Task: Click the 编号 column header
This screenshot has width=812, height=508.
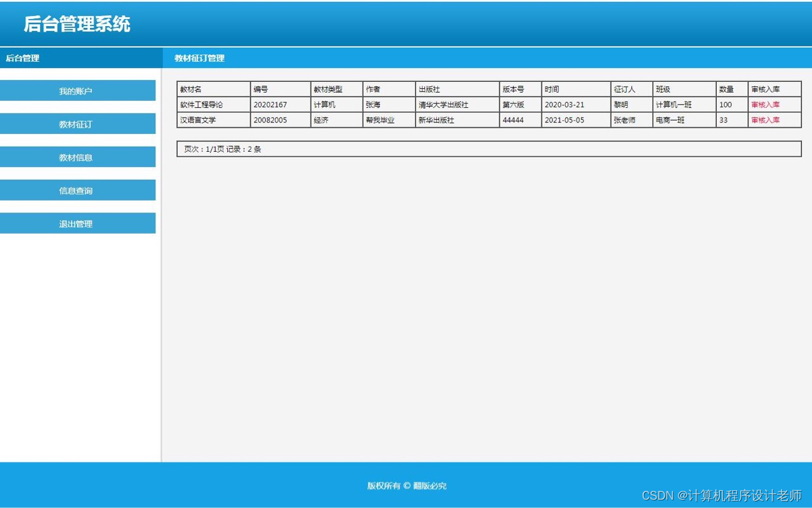Action: coord(280,90)
